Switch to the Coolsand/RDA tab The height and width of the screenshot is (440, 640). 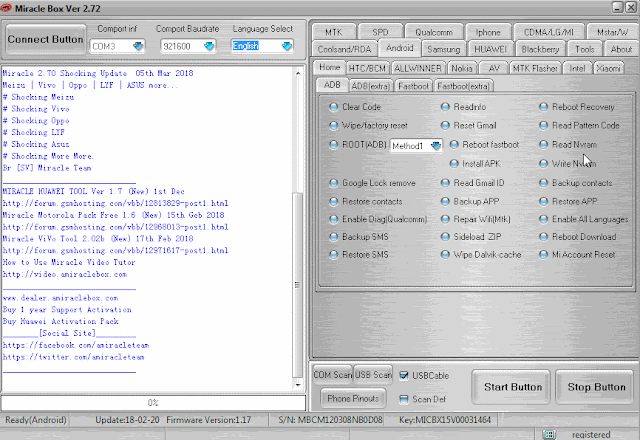pyautogui.click(x=344, y=49)
